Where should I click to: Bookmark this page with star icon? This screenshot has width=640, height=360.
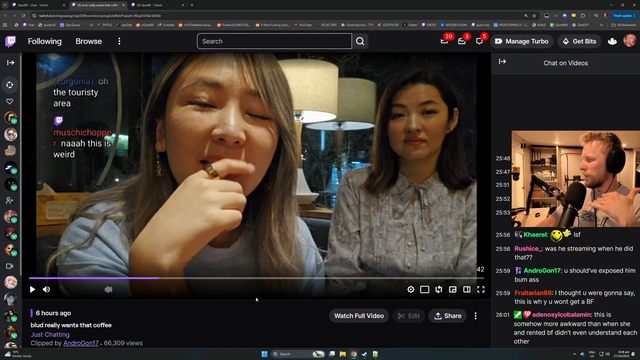534,16
